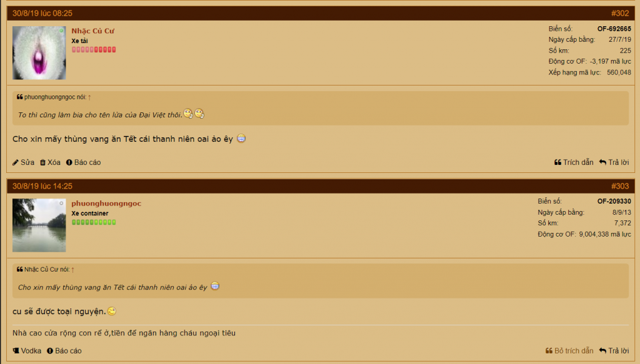Screen dimensions: 640x364
Task: Click the Báo cáo icon in post 303
Action: pos(50,350)
